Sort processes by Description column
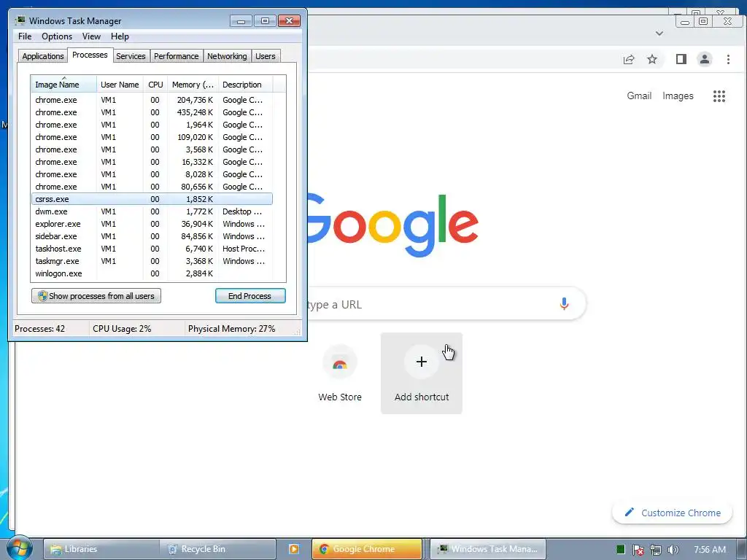The height and width of the screenshot is (560, 747). (x=245, y=85)
